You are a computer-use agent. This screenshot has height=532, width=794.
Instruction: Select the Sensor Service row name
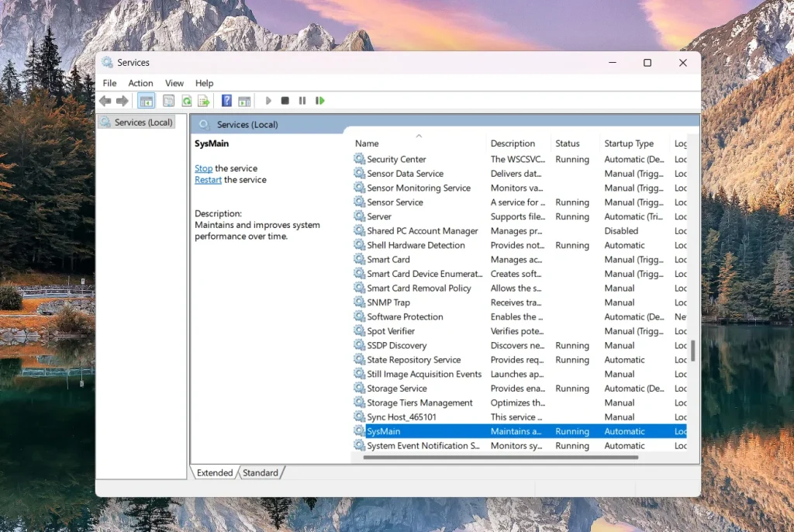[x=395, y=202]
